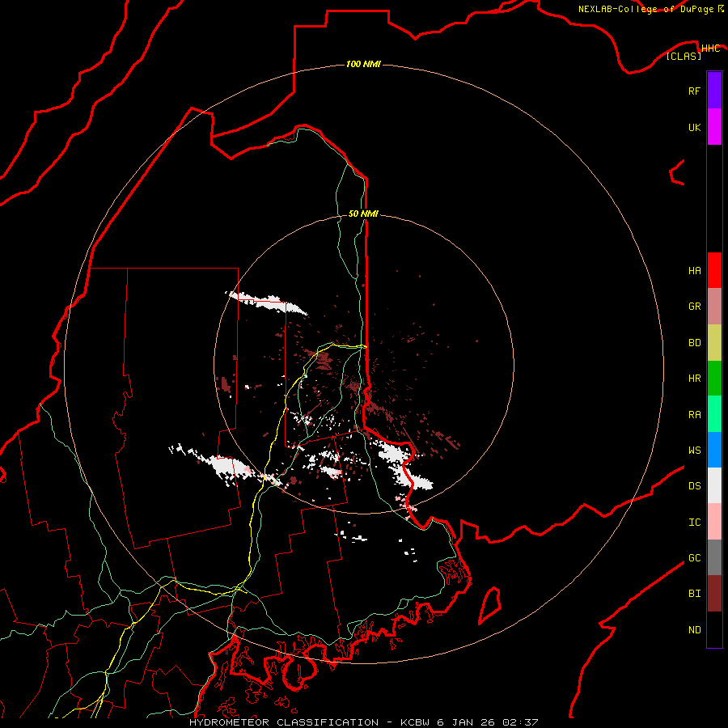The height and width of the screenshot is (728, 728).
Task: Click the BD legend label
Action: [x=694, y=343]
